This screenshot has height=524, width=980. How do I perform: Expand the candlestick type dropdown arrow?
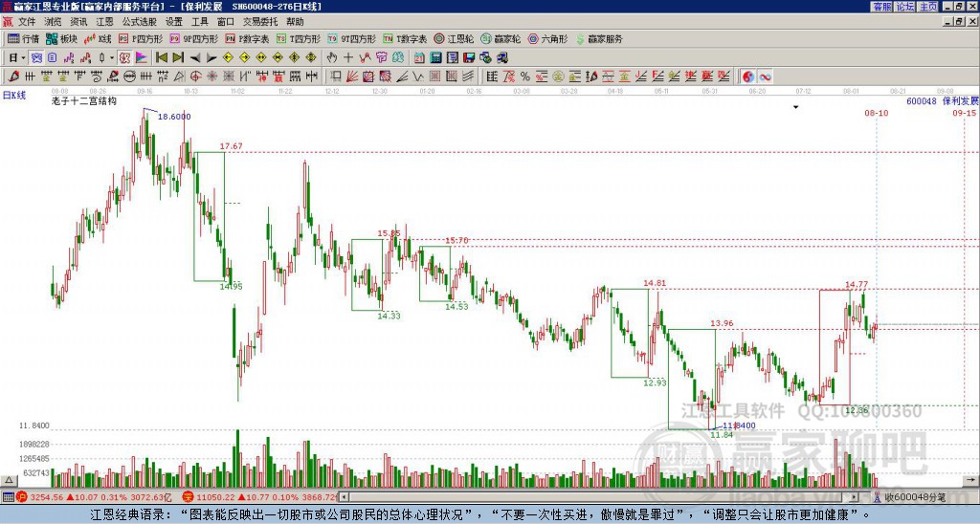coord(112,57)
